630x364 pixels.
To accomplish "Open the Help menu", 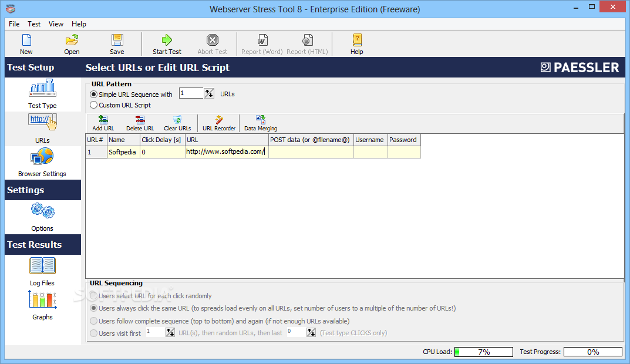I will 79,24.
